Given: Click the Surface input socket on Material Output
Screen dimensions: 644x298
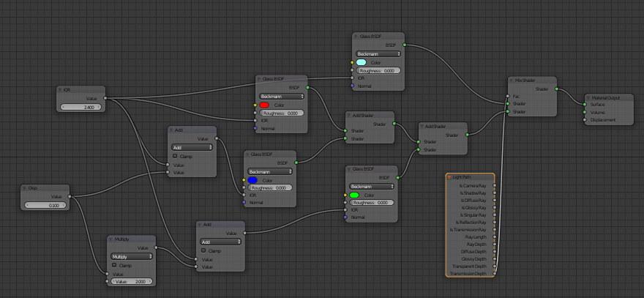Looking at the screenshot, I should [584, 104].
